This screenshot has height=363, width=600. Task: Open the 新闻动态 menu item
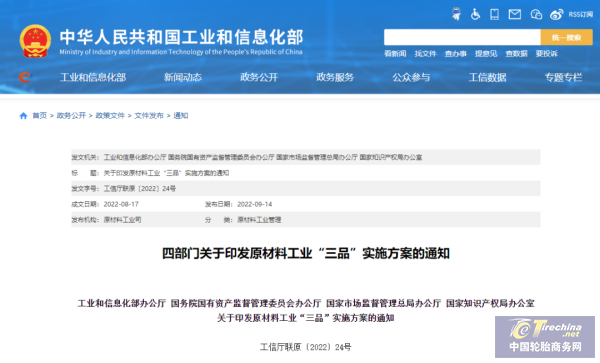click(x=183, y=78)
